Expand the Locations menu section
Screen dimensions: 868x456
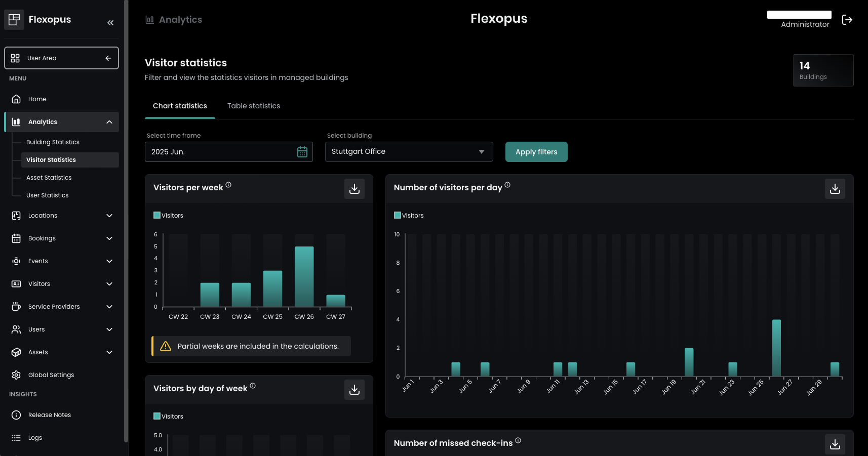coord(62,216)
